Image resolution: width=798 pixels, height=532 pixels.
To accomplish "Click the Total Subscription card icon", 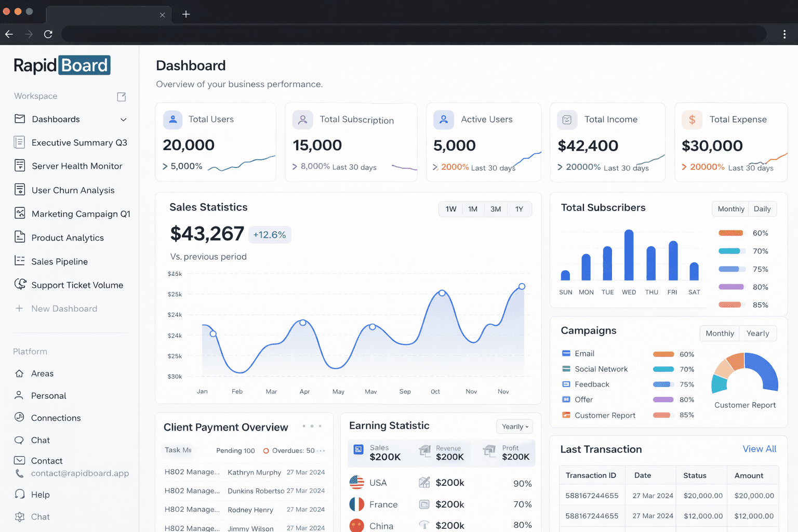I will point(302,119).
